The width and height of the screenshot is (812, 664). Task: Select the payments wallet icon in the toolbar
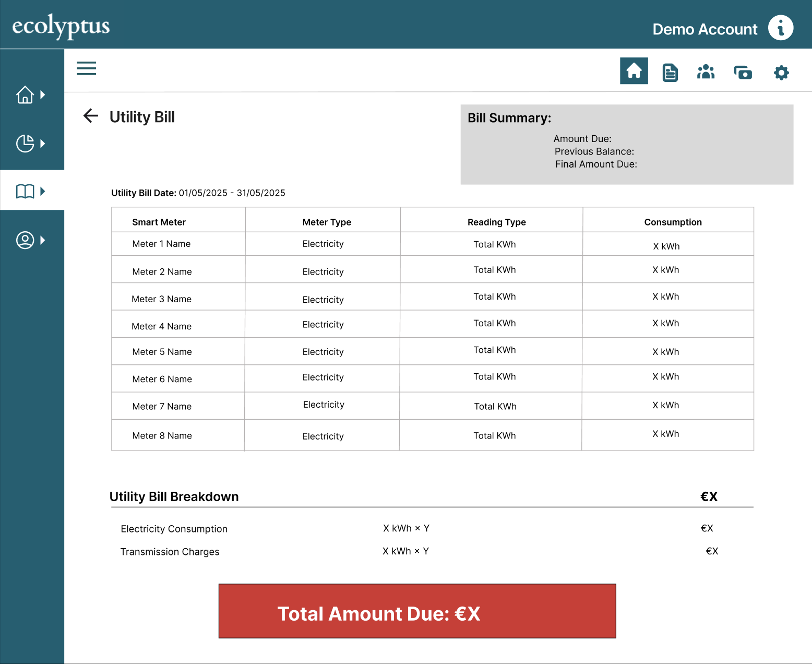click(742, 72)
